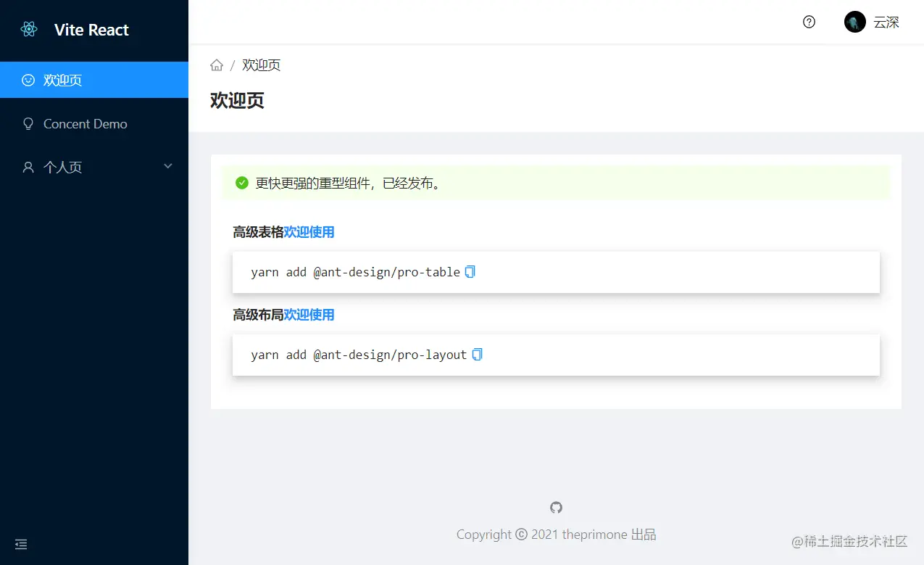Click the 欢迎页 page heading
Screen dimensions: 924x565
[237, 100]
